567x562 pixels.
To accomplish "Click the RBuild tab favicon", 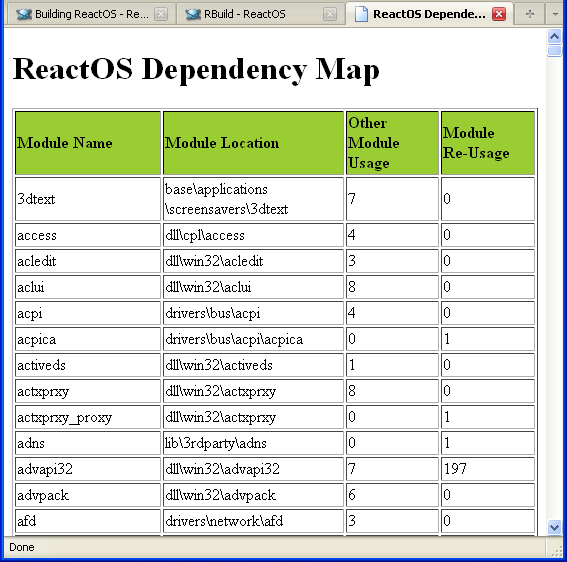I will 192,14.
